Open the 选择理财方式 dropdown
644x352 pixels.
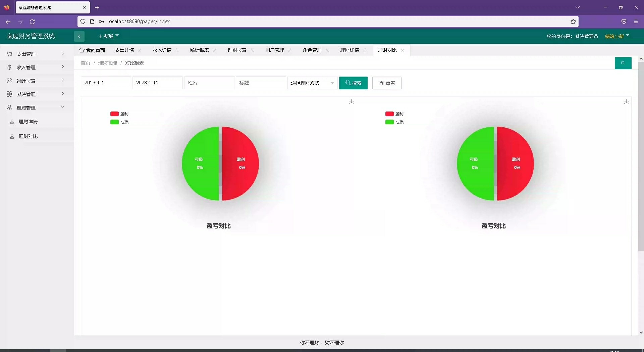(313, 83)
